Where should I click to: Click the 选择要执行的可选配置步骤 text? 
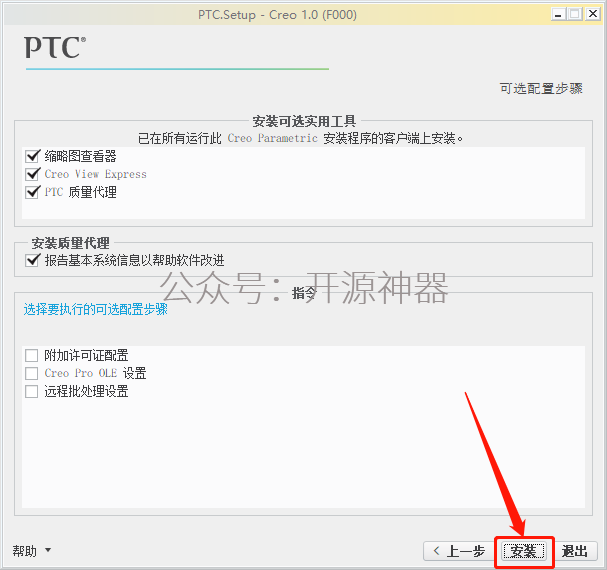click(96, 309)
